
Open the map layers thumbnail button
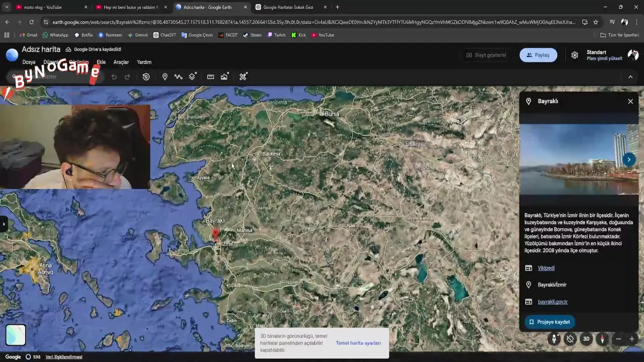(16, 335)
